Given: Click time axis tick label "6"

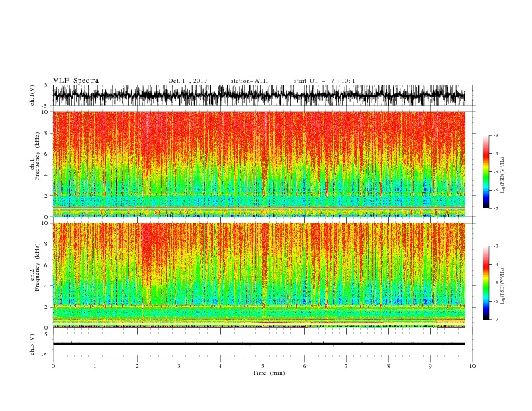Looking at the screenshot, I should 304,366.
